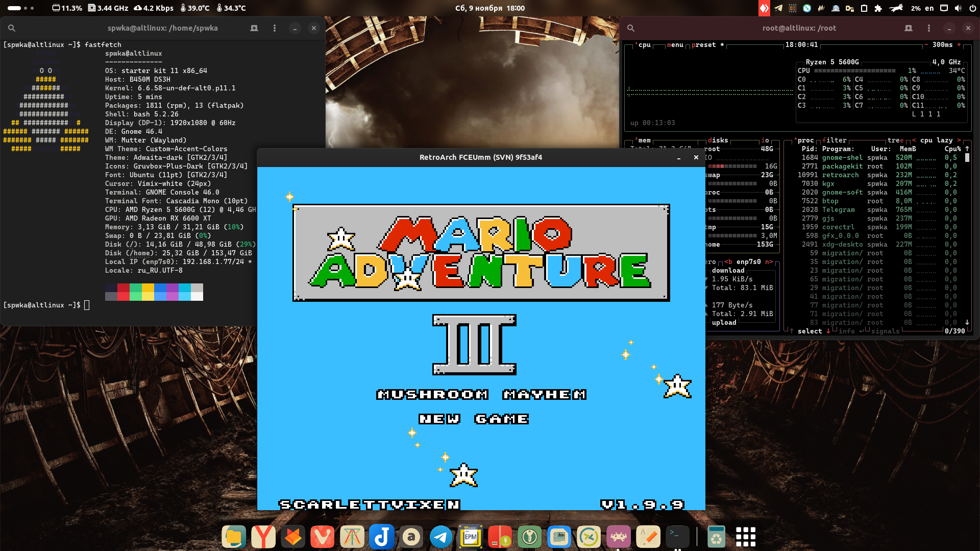Open the orange fox GitLab-style dock icon
Image resolution: width=980 pixels, height=551 pixels.
tap(293, 537)
